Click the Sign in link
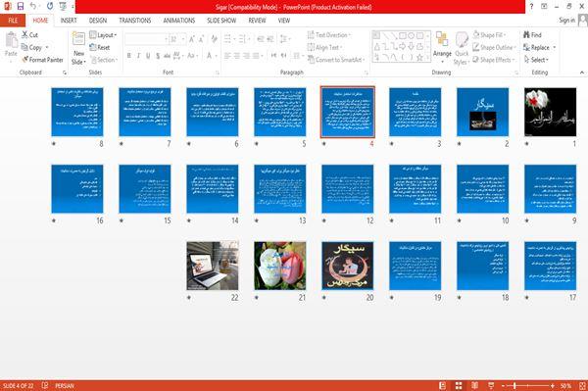The image size is (588, 391). click(x=566, y=21)
